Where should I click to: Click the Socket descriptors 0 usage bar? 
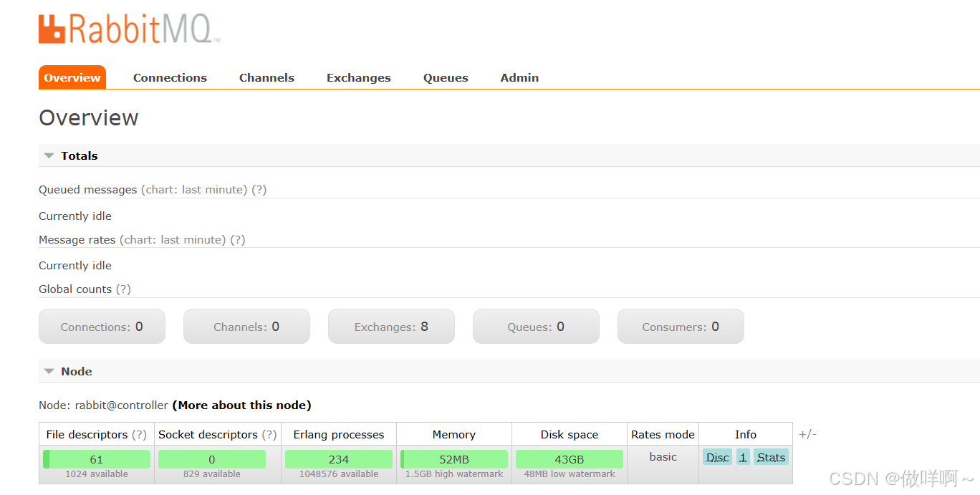pyautogui.click(x=212, y=459)
